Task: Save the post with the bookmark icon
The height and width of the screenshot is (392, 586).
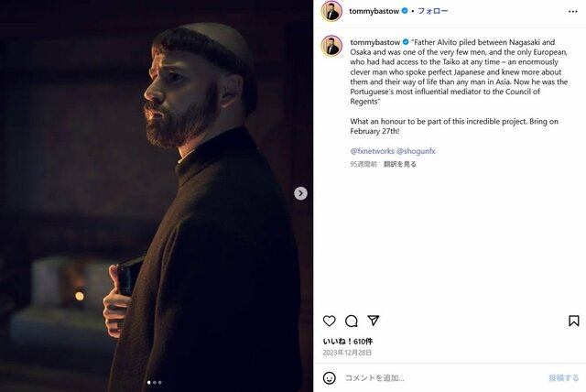Action: pyautogui.click(x=573, y=321)
